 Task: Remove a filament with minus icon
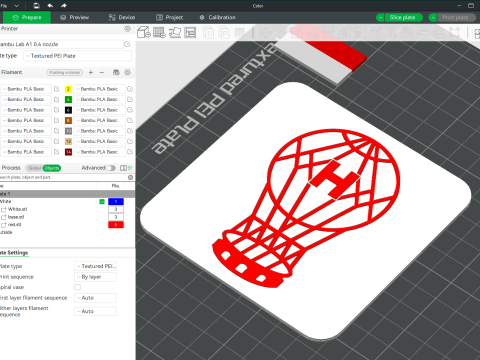coord(102,72)
